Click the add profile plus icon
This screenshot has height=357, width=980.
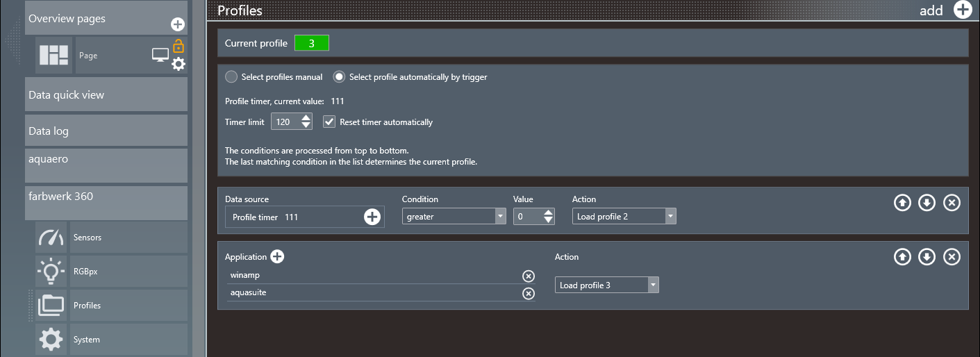pyautogui.click(x=962, y=10)
